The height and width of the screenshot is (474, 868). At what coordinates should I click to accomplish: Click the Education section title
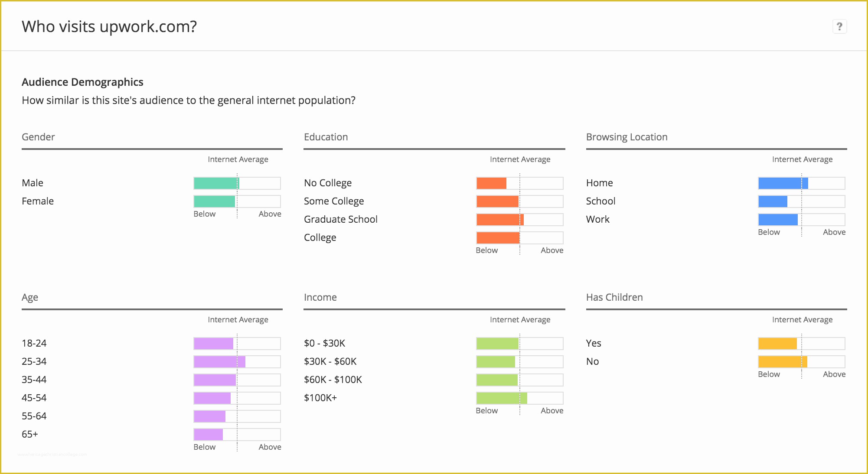(x=326, y=137)
